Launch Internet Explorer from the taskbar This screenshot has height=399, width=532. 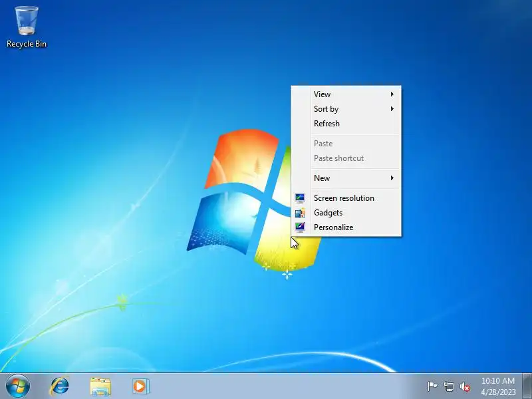point(60,386)
